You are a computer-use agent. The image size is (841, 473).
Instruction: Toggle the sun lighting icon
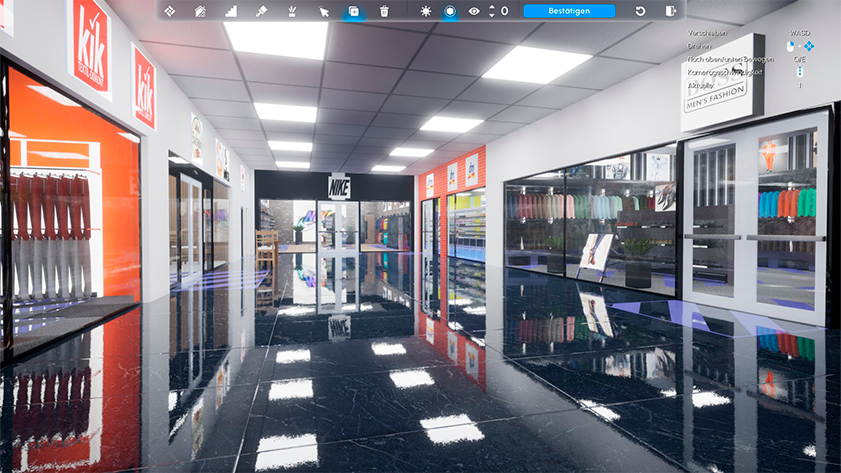click(x=426, y=11)
